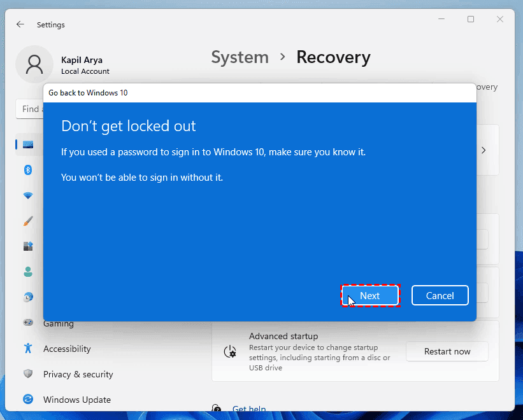Viewport: 523px width, 420px height.
Task: Open Gaming settings category
Action: pyautogui.click(x=59, y=324)
